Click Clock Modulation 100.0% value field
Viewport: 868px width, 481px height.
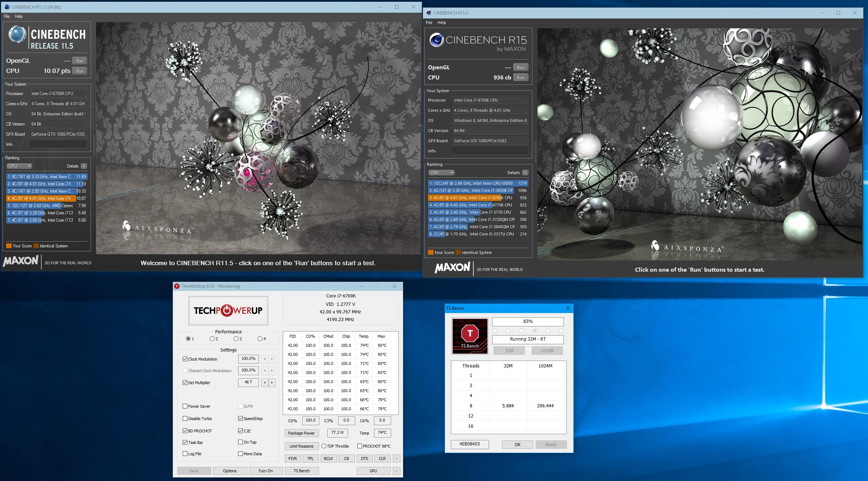(x=248, y=359)
